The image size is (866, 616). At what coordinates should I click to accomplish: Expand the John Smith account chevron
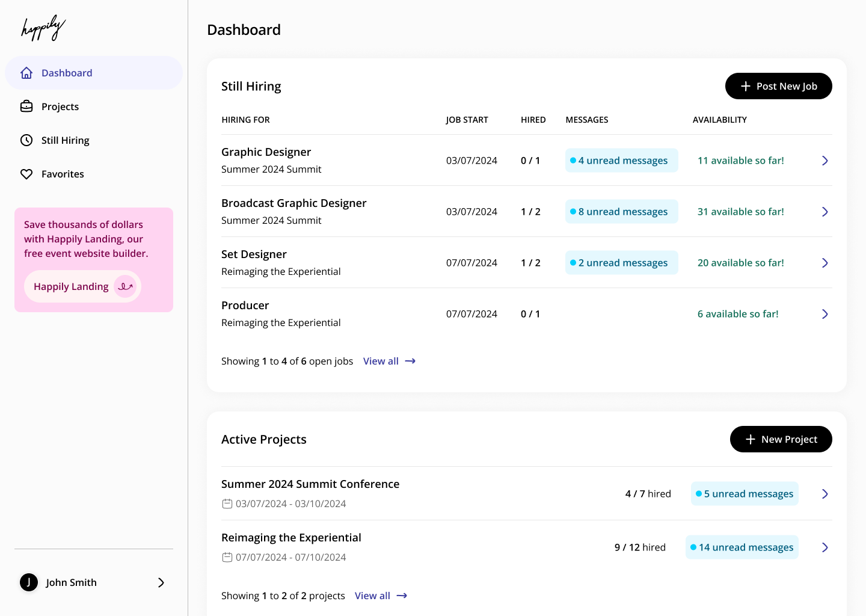161,582
